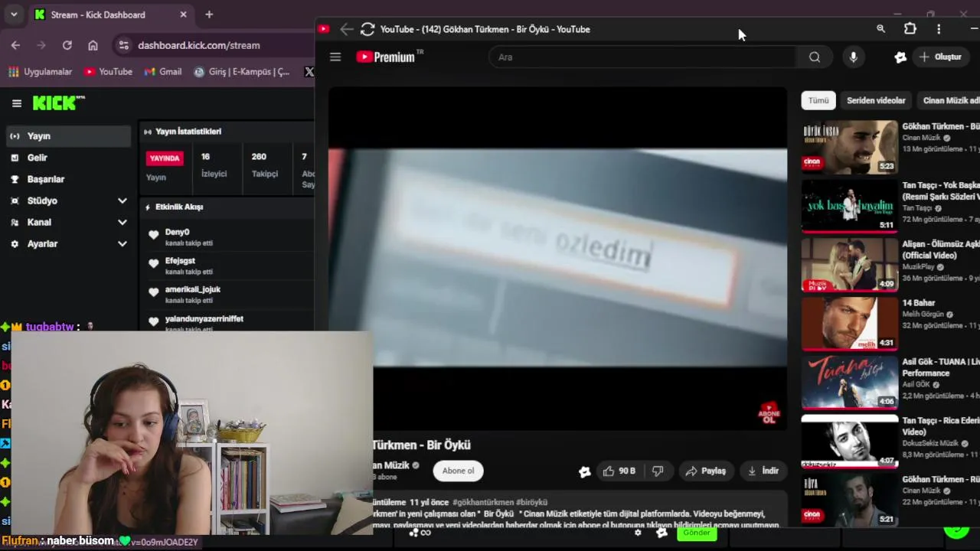Click the YouTube search magnifier button
The width and height of the screenshot is (980, 551).
(x=815, y=57)
